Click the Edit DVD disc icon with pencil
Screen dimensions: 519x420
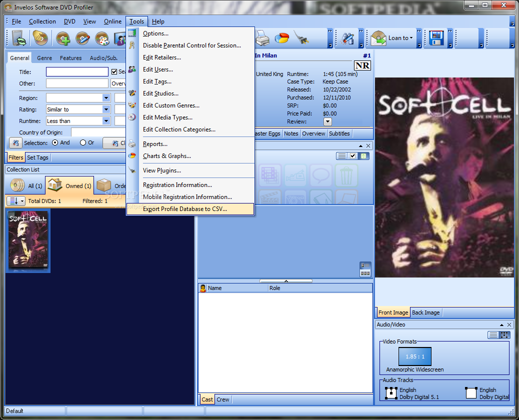point(82,38)
